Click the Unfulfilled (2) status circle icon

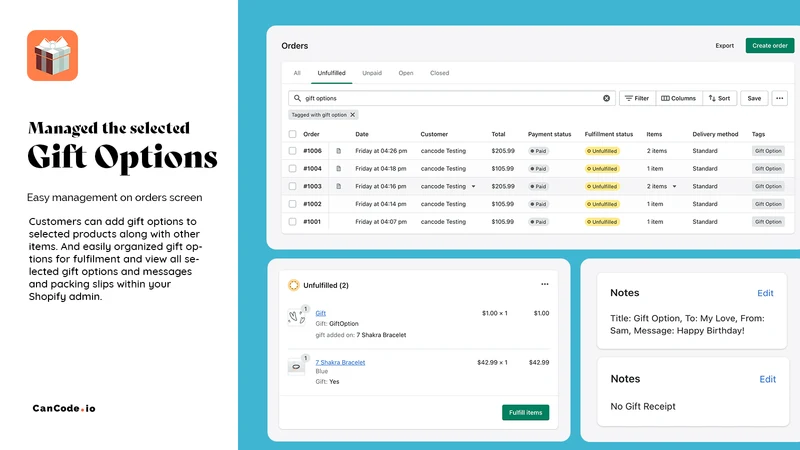(x=293, y=285)
